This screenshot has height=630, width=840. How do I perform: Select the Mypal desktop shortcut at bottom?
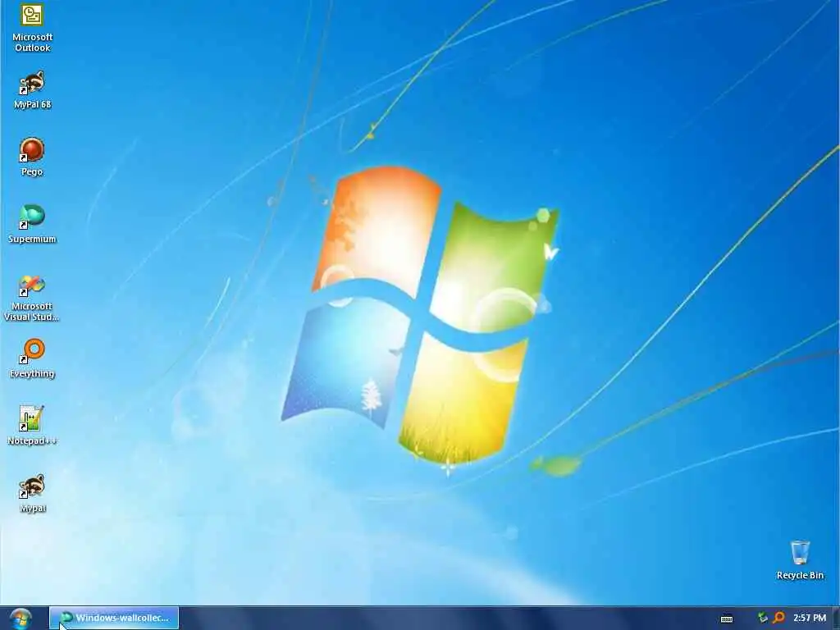coord(32,493)
